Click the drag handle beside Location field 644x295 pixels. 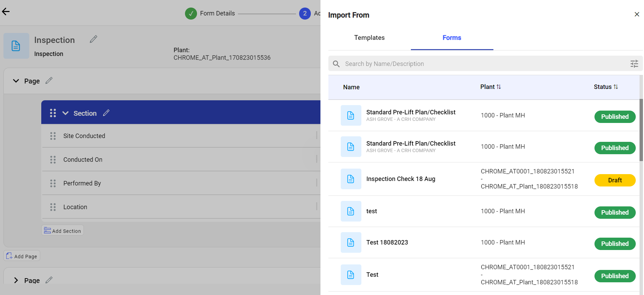pyautogui.click(x=53, y=207)
